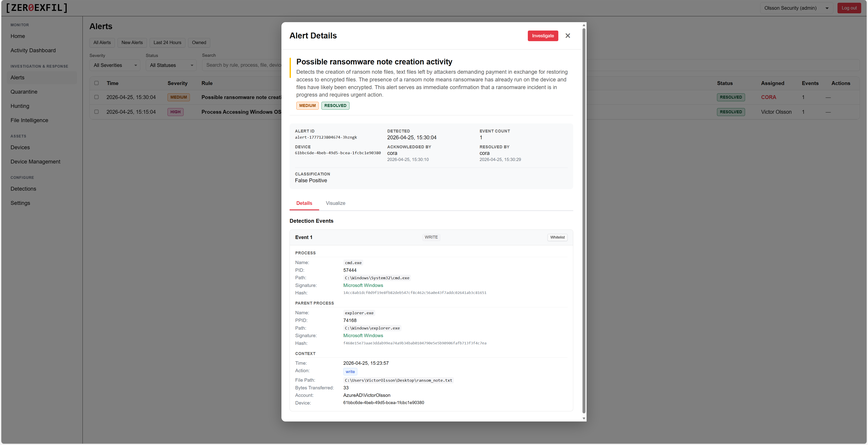Click the Log out button
868x445 pixels.
849,8
